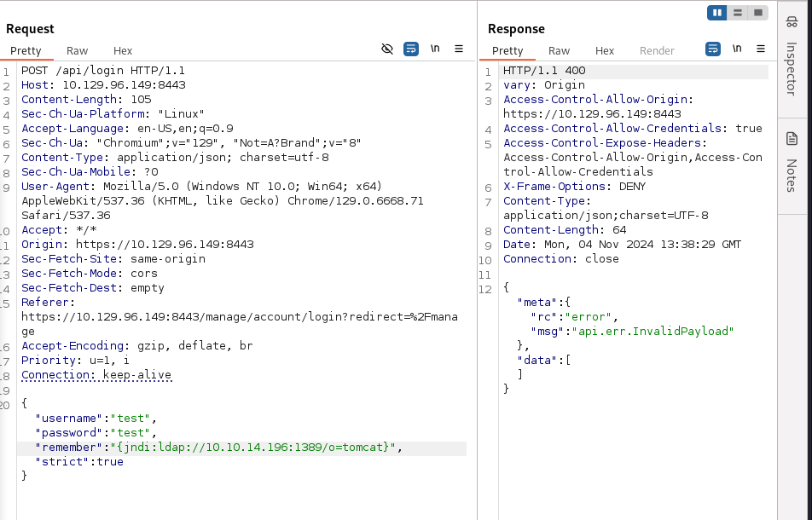Click the X-Frame-Options: DENY header
Viewport: 812px width, 520px height.
[574, 187]
